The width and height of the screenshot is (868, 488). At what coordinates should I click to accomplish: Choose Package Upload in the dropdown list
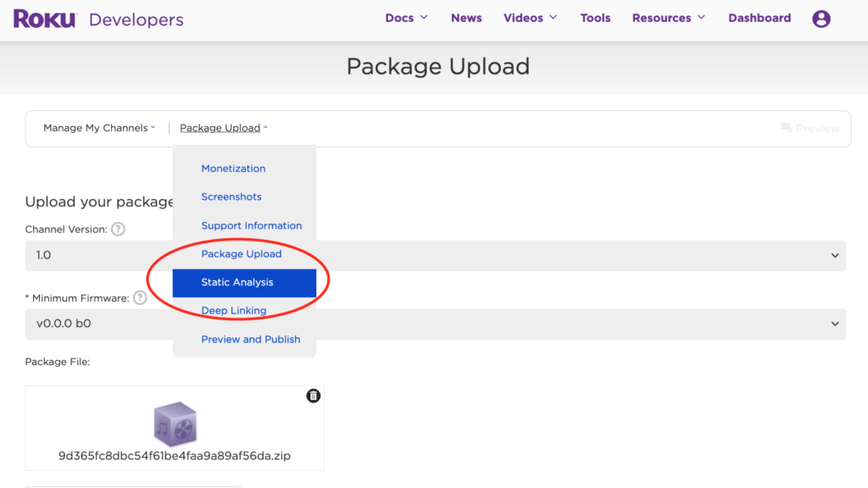click(x=242, y=253)
